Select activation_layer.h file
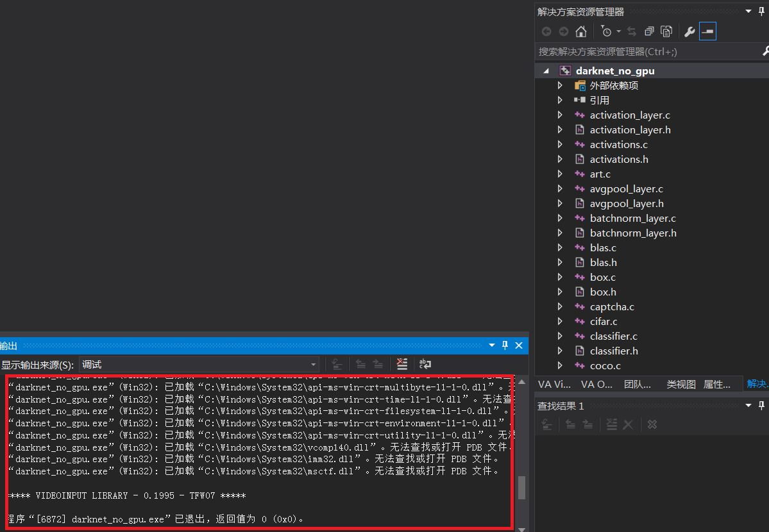The width and height of the screenshot is (769, 532). point(630,130)
